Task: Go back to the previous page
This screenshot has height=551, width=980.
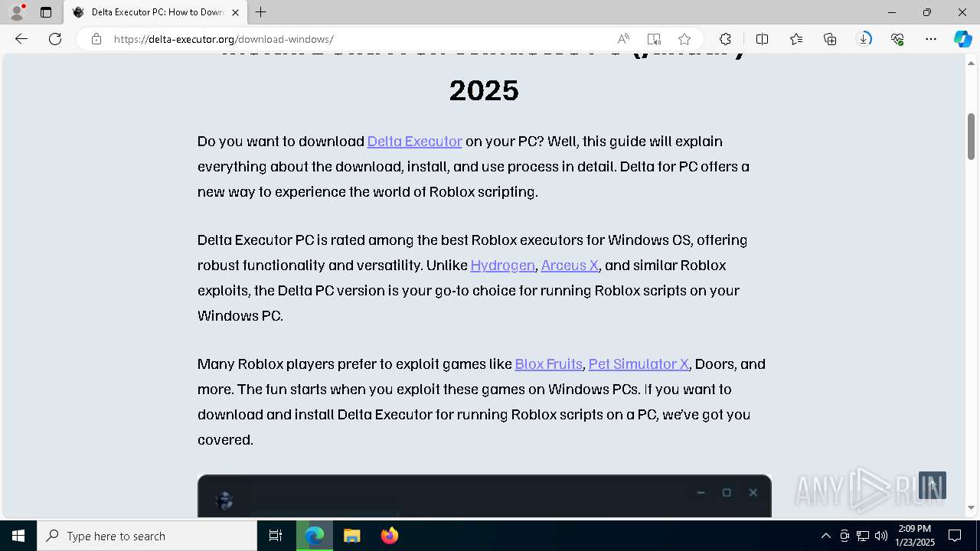Action: (21, 39)
